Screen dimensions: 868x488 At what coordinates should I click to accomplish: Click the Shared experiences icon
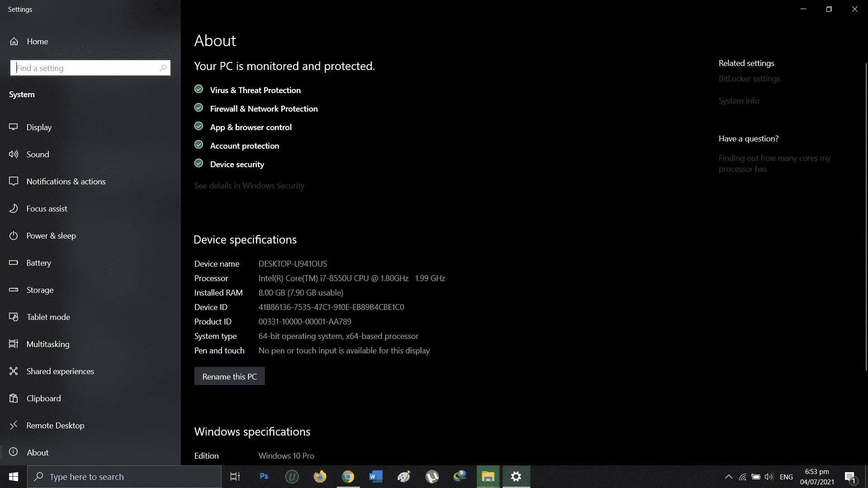tap(14, 371)
